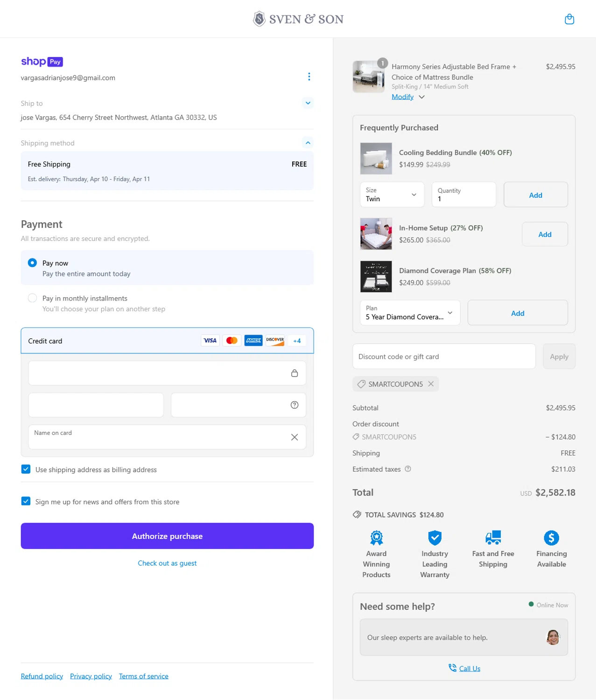Image resolution: width=596 pixels, height=700 pixels.
Task: Remove the SMARTCOUPON5 discount tag
Action: (x=431, y=384)
